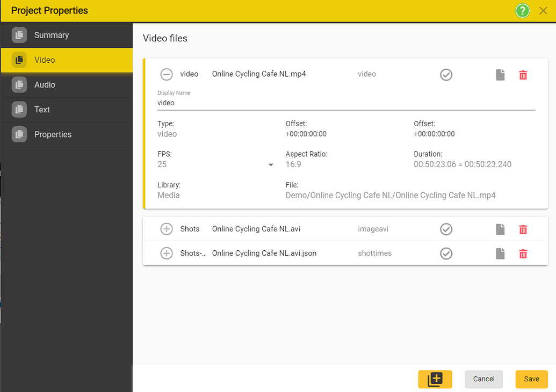This screenshot has width=556, height=392.
Task: Click the document icon for the mp4 video row
Action: coord(500,75)
